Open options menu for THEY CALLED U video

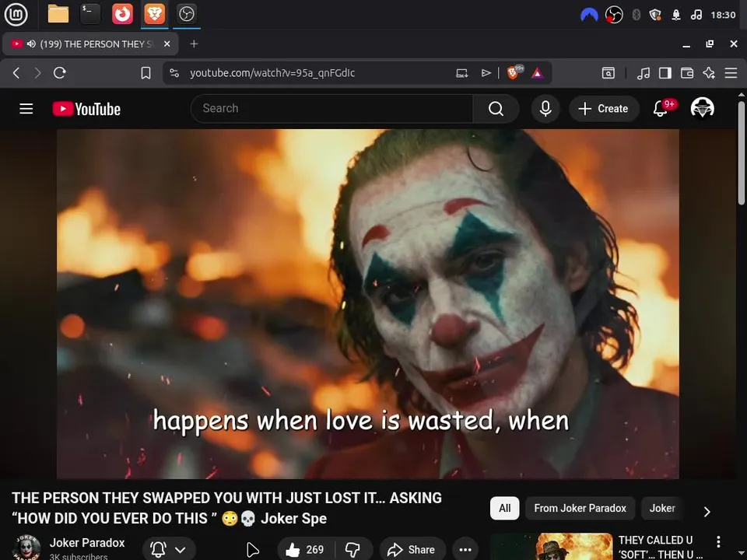click(718, 541)
